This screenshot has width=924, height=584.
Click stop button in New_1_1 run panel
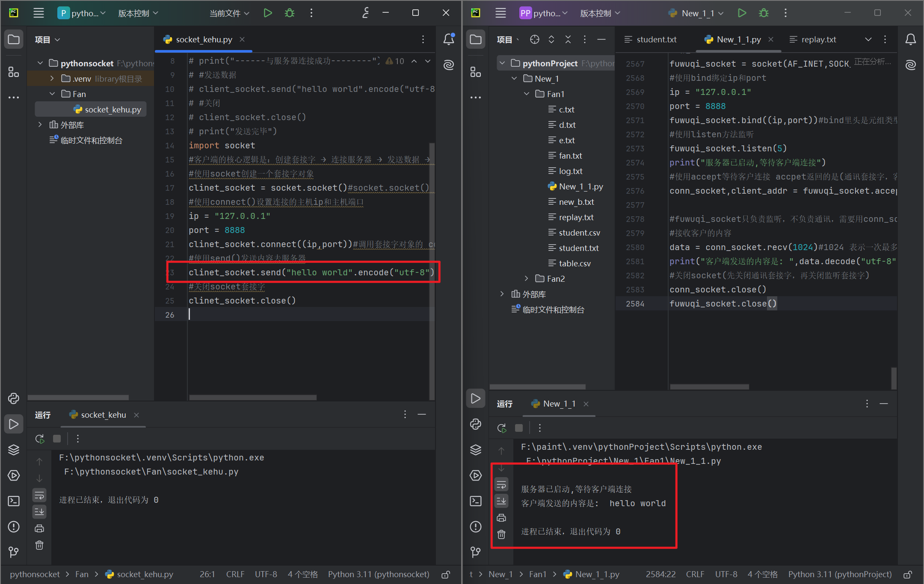coord(519,428)
